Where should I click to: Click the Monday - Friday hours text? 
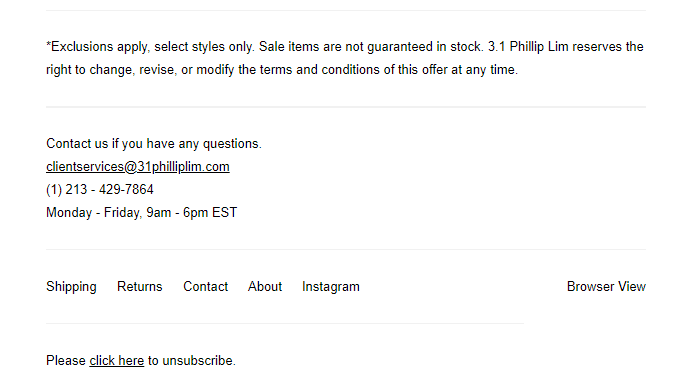142,213
